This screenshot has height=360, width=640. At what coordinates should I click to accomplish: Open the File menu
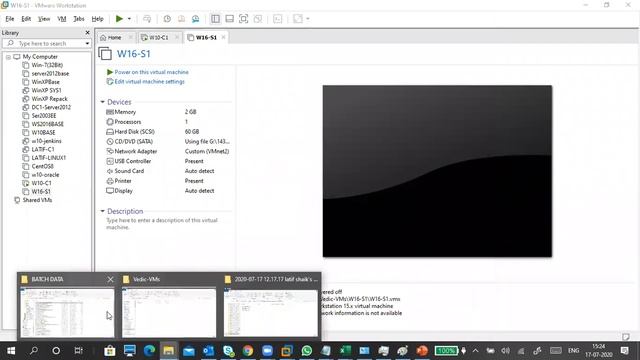[9, 19]
